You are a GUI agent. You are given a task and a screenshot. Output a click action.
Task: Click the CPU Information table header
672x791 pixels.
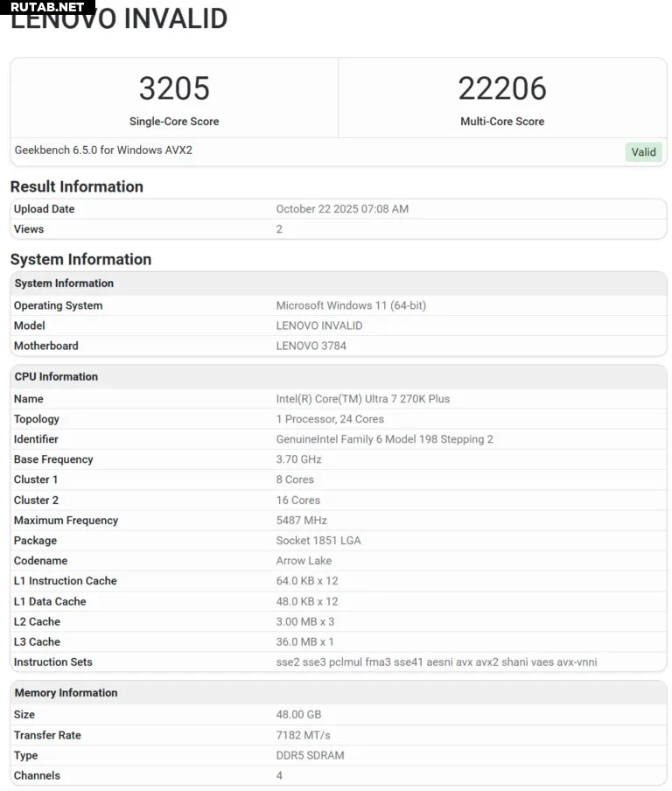click(56, 377)
